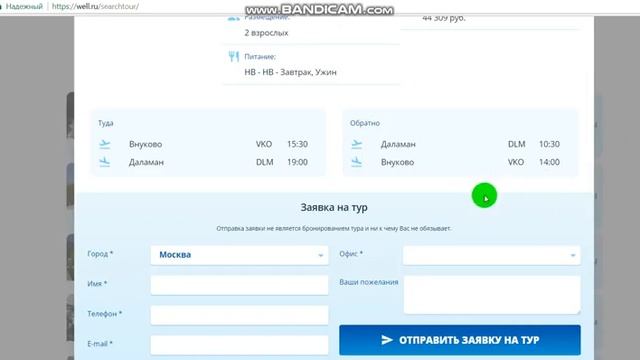This screenshot has height=360, width=640.
Task: Click the "Питание:" label
Action: (260, 57)
